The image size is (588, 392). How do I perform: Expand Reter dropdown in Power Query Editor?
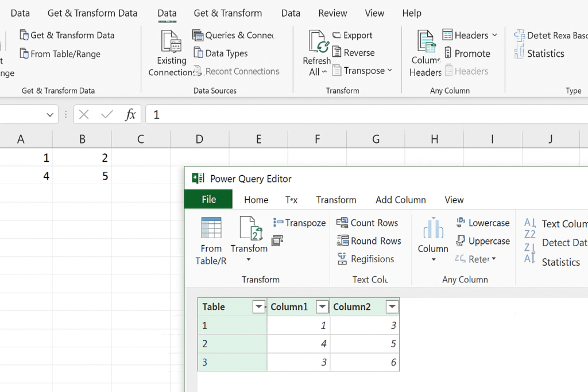tap(493, 259)
